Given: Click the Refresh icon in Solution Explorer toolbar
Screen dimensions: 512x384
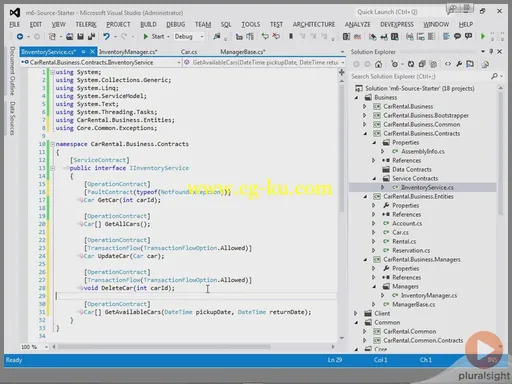Looking at the screenshot, I should pos(411,64).
